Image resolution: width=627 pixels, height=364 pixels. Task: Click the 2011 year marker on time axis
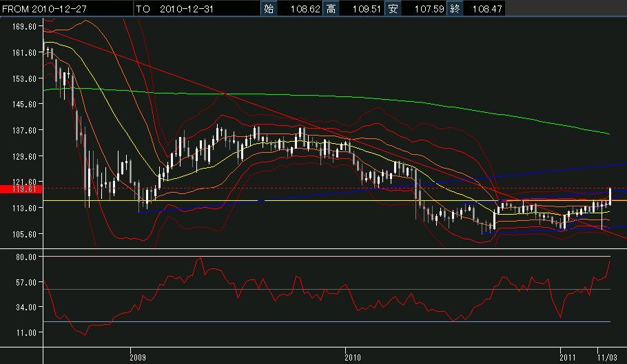click(x=567, y=357)
